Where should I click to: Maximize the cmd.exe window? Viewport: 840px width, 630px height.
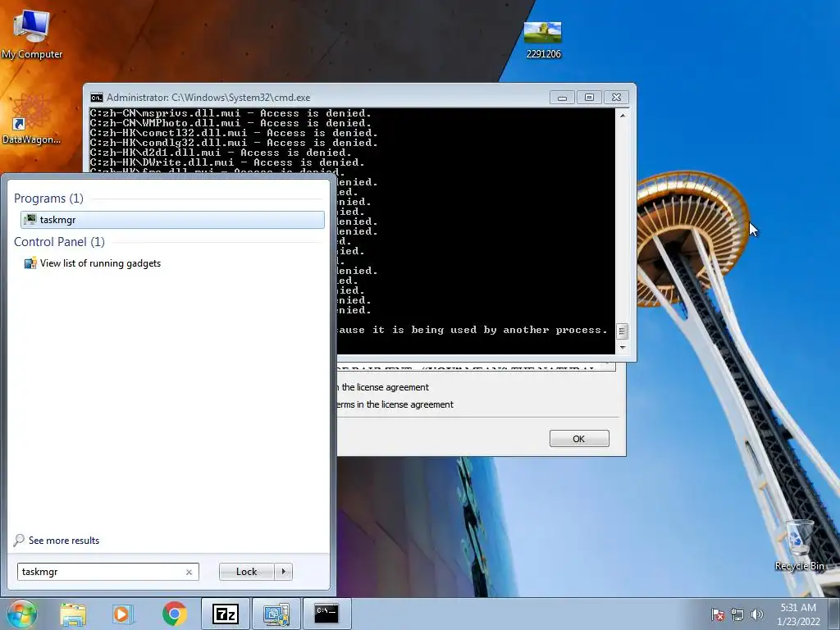[589, 98]
